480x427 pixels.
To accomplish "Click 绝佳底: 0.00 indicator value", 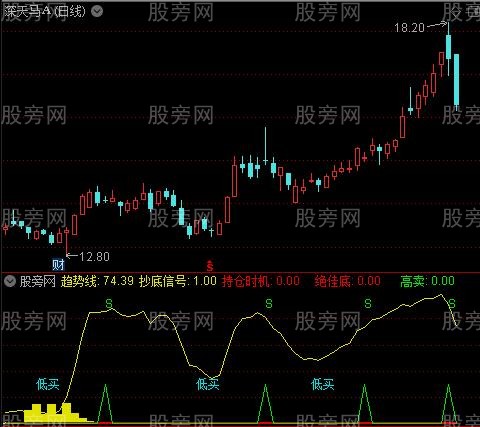I will tap(347, 281).
